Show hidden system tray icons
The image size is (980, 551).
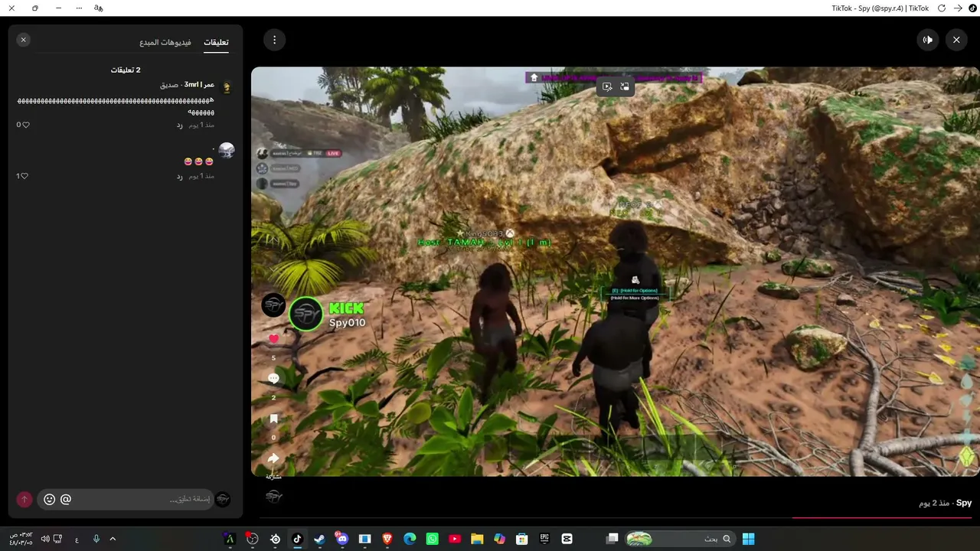coord(113,539)
